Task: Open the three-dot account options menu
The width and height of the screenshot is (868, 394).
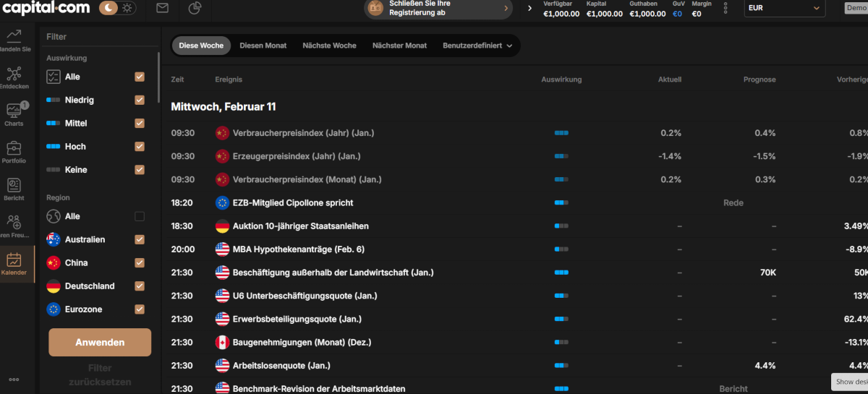Action: click(726, 9)
